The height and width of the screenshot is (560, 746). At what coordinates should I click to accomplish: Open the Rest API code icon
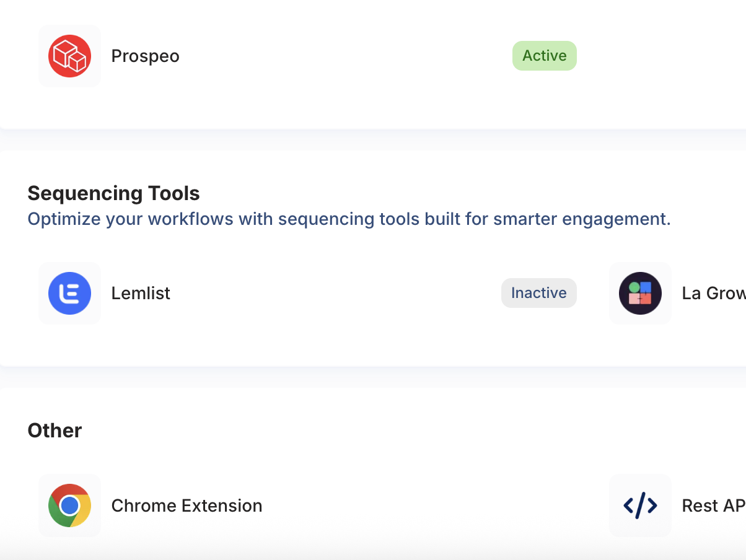point(640,505)
